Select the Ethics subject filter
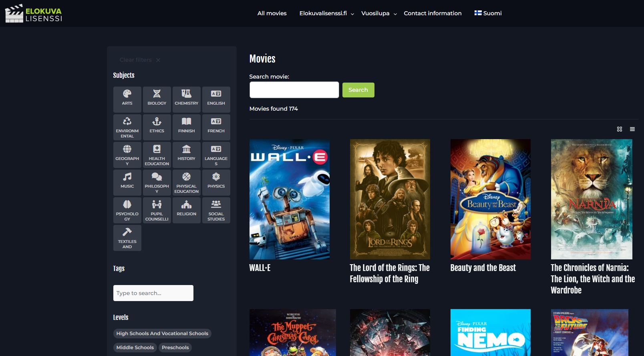This screenshot has height=356, width=644. pos(157,127)
